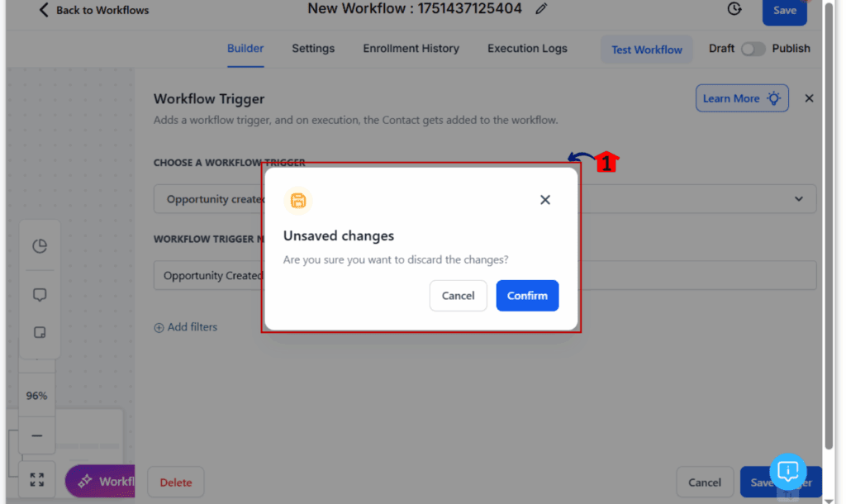Click the Publish label

791,49
